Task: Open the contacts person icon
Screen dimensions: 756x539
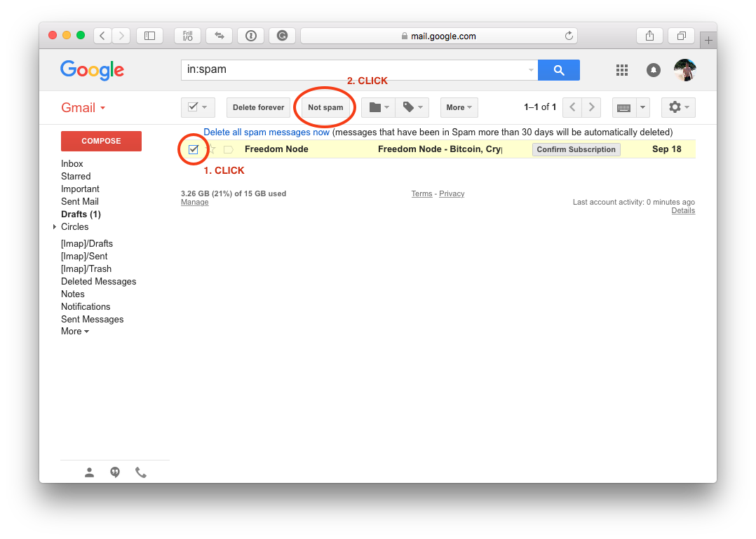Action: click(x=89, y=472)
